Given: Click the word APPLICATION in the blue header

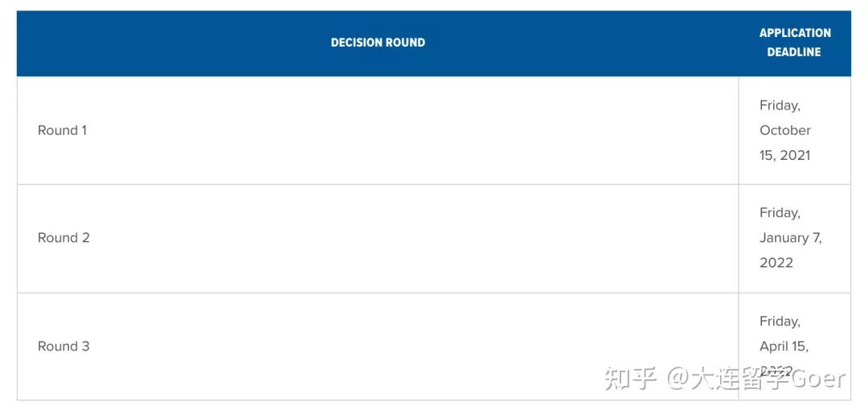Looking at the screenshot, I should [x=795, y=33].
